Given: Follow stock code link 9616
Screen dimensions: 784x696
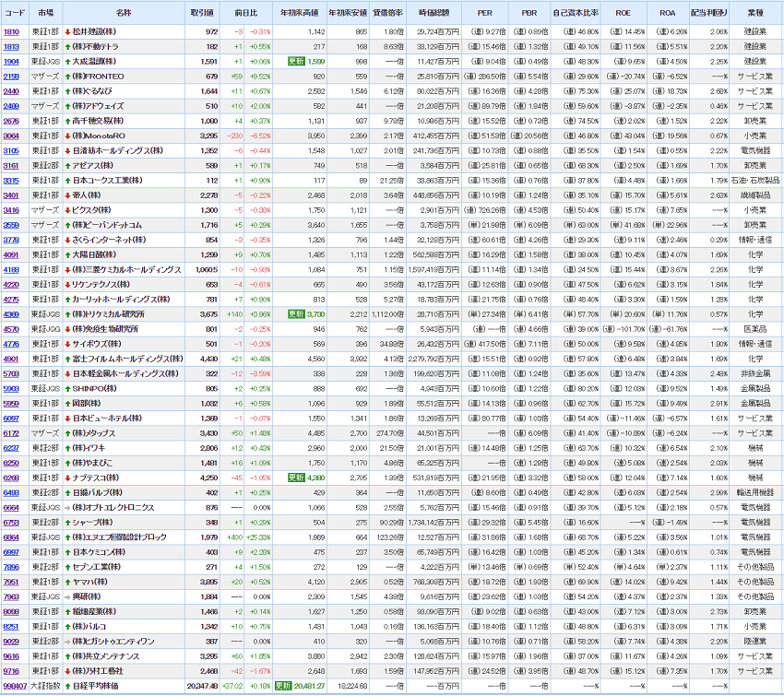Looking at the screenshot, I should [11, 656].
